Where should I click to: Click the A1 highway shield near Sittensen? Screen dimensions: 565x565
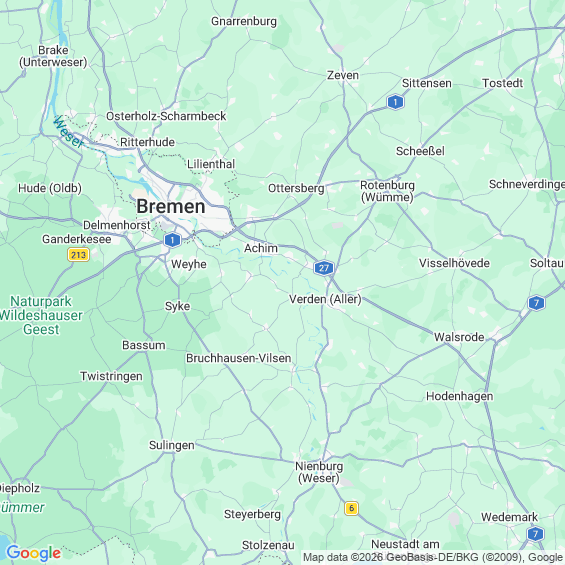395,102
